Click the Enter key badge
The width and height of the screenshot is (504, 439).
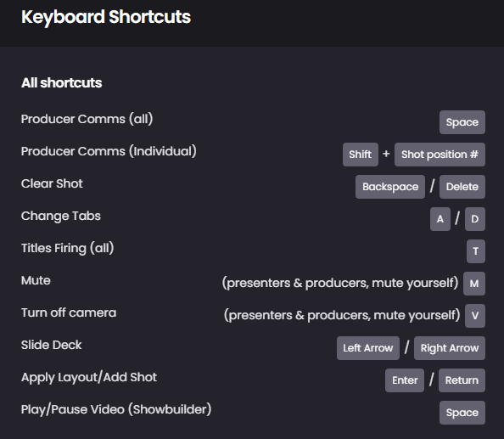[405, 380]
